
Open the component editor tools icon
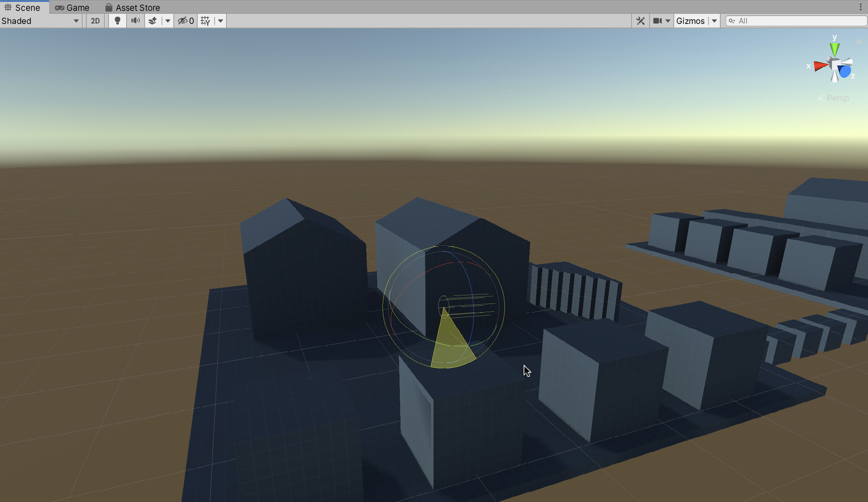click(640, 21)
